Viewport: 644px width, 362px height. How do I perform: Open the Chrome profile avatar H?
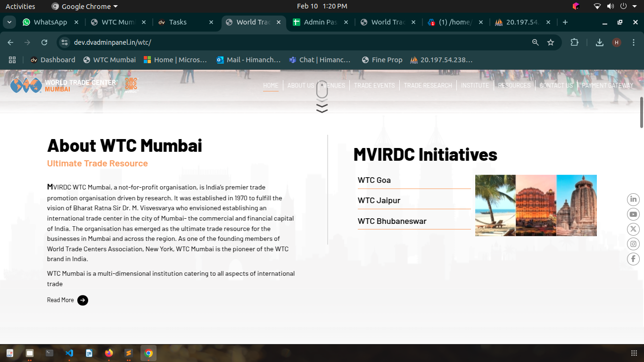617,42
